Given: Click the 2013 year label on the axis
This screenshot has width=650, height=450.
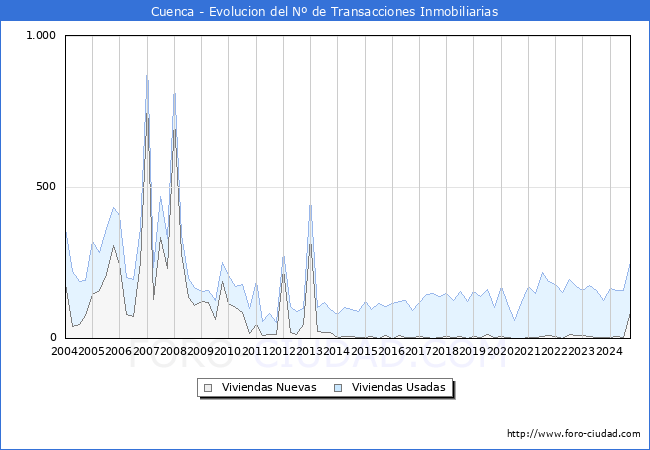Looking at the screenshot, I should point(310,351).
